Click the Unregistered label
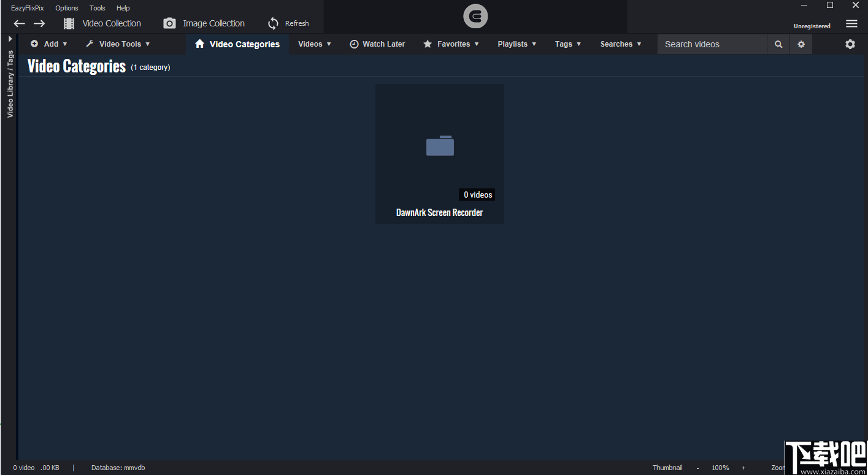The width and height of the screenshot is (868, 475). click(812, 26)
